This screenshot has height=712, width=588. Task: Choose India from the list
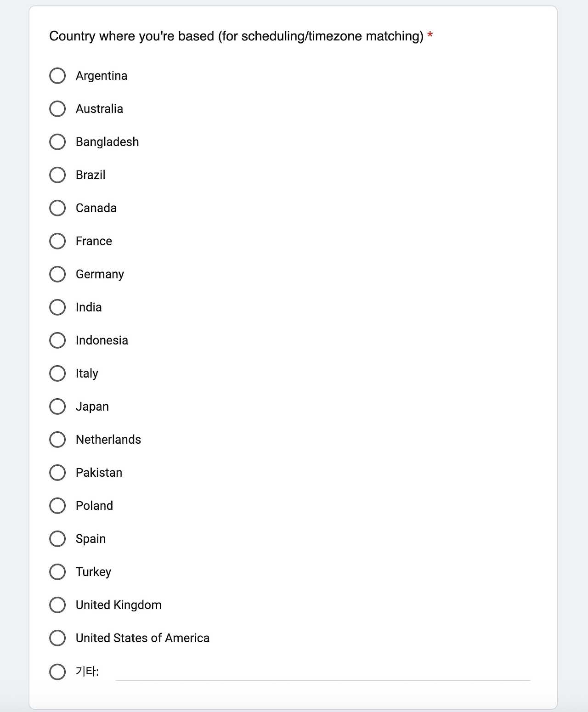click(57, 307)
